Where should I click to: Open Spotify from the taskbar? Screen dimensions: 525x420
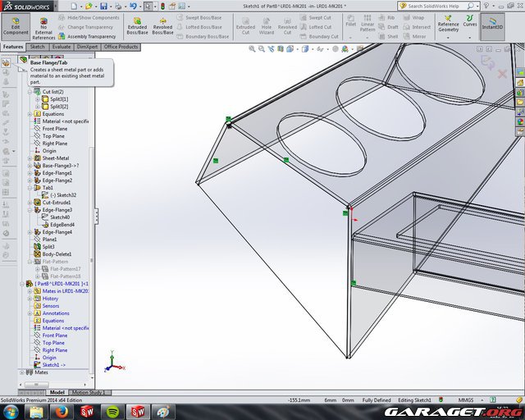coord(111,411)
